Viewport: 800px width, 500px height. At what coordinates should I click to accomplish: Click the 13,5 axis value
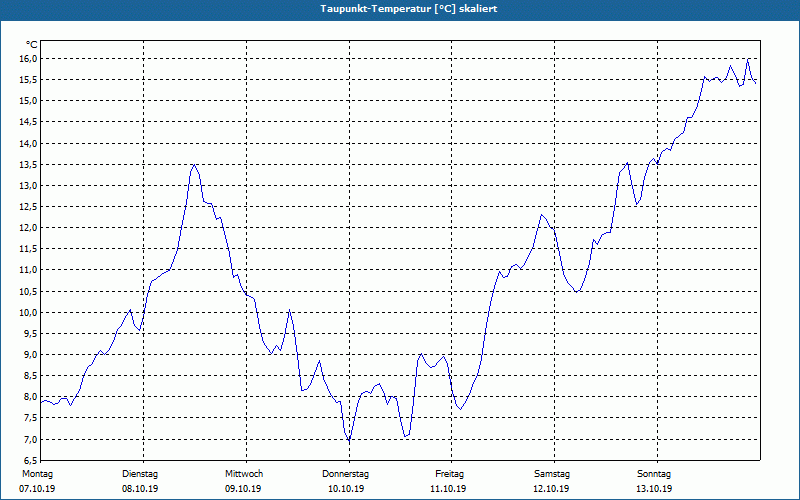point(29,164)
